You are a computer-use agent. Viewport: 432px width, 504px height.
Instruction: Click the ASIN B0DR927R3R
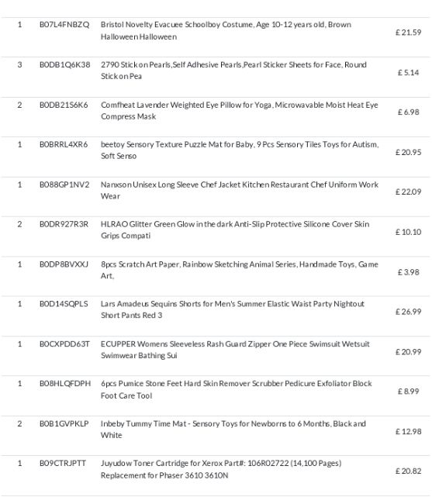(64, 224)
